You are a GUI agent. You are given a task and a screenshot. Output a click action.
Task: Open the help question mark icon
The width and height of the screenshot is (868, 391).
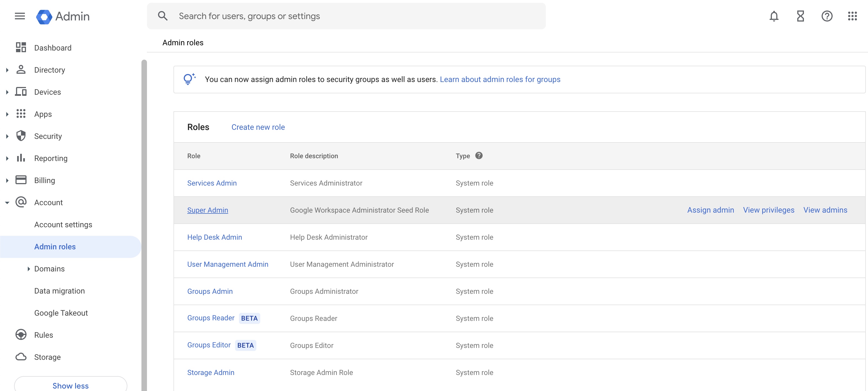(827, 16)
